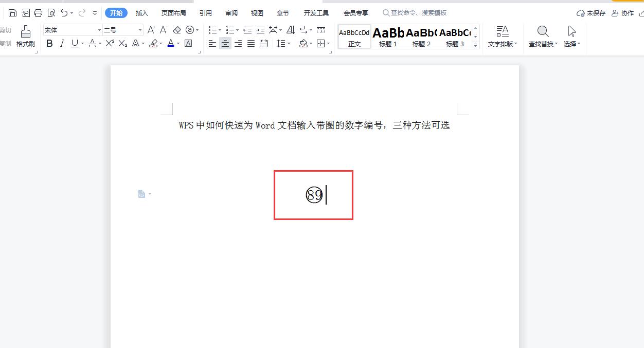Apply superscript formatting

coord(110,44)
